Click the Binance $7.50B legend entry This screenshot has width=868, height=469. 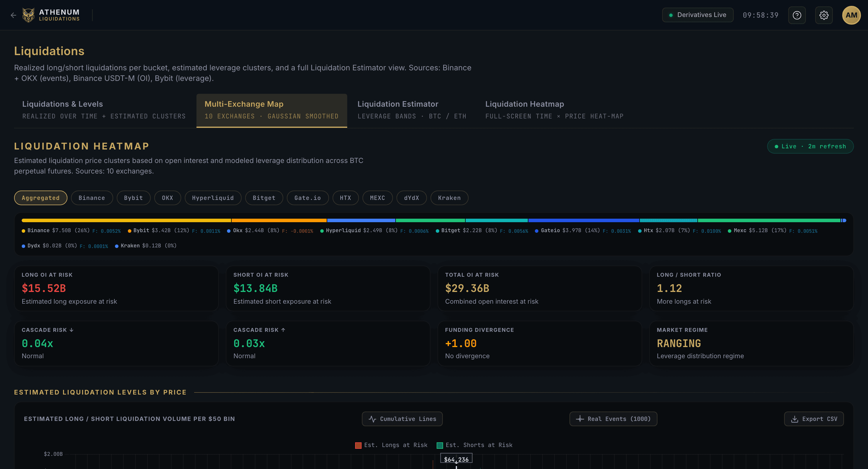[x=71, y=231]
